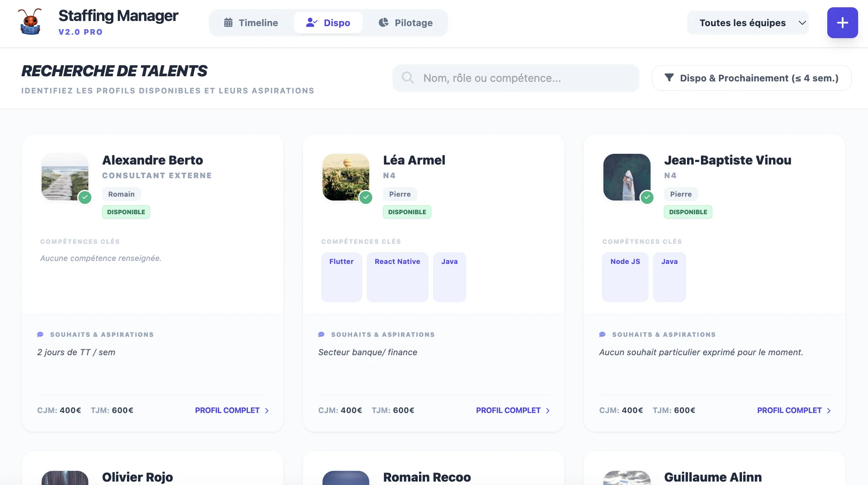Click the speech bubble icon on Léa's card
This screenshot has height=485, width=868.
[x=321, y=335]
